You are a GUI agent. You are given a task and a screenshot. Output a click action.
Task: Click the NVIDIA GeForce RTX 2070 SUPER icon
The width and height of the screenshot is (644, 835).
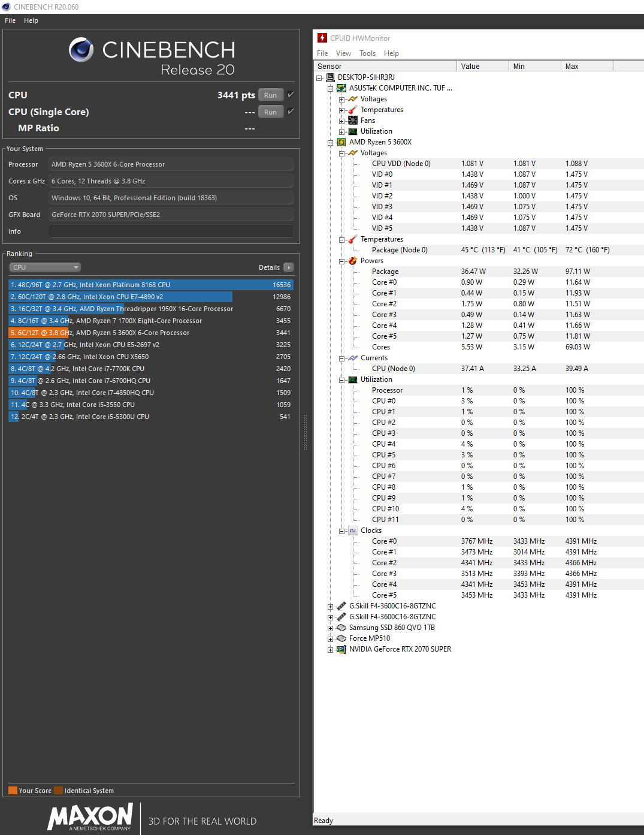341,649
